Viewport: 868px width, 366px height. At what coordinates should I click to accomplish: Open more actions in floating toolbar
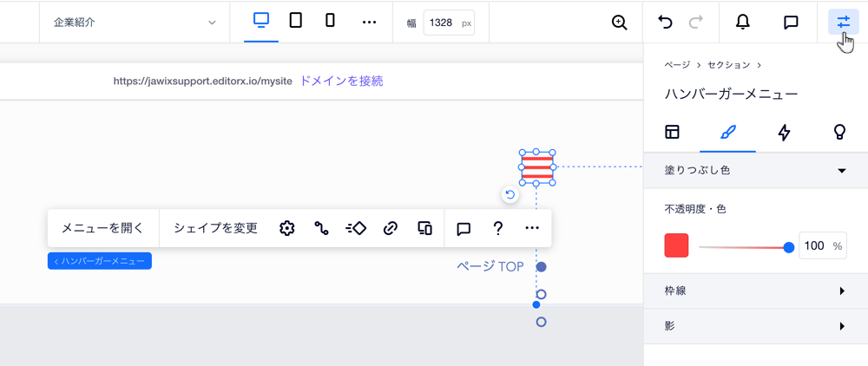(x=532, y=228)
